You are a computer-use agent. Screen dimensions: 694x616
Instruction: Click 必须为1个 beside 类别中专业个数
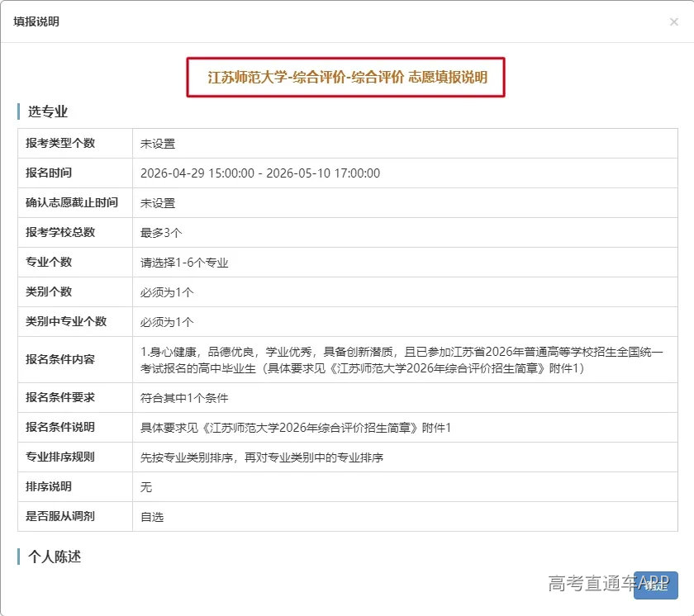point(167,322)
